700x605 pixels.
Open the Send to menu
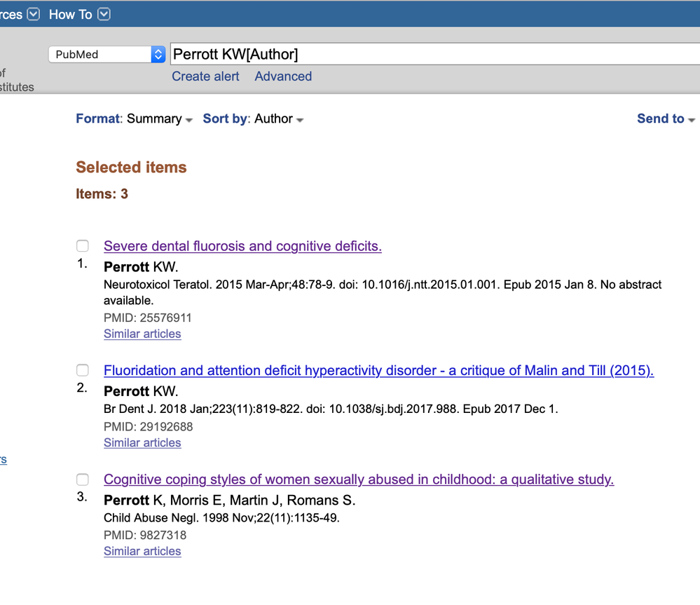pyautogui.click(x=665, y=118)
